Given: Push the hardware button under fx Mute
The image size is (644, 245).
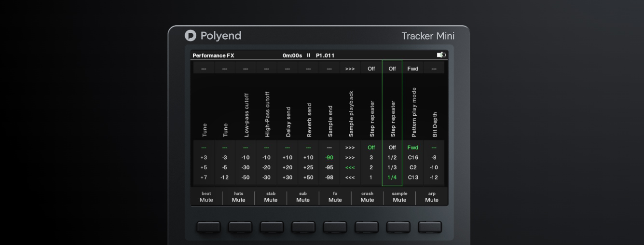Looking at the screenshot, I should tap(335, 227).
